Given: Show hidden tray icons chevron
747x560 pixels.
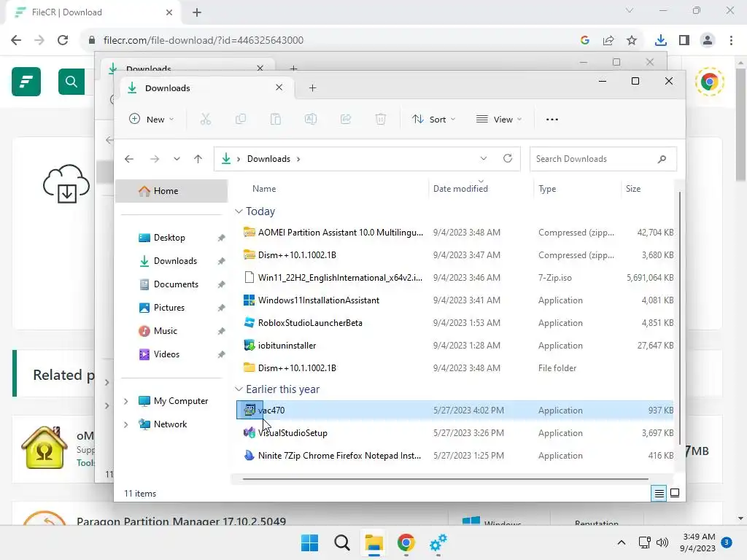Looking at the screenshot, I should (x=622, y=542).
